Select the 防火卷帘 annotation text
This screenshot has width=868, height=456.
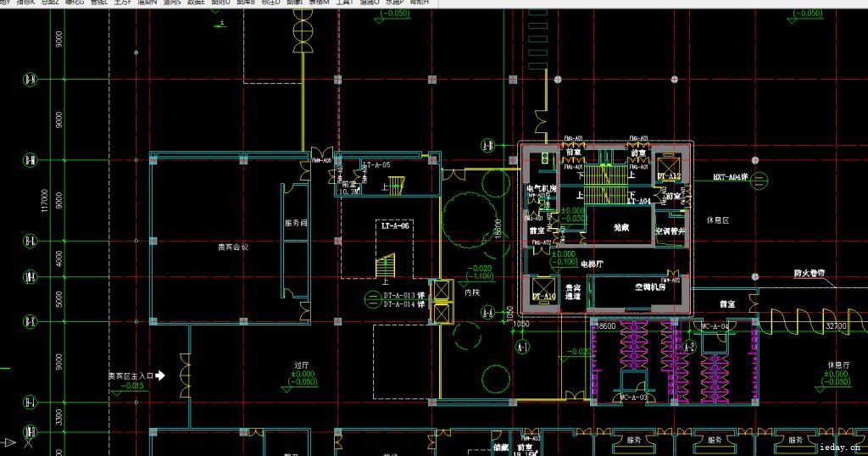click(810, 273)
